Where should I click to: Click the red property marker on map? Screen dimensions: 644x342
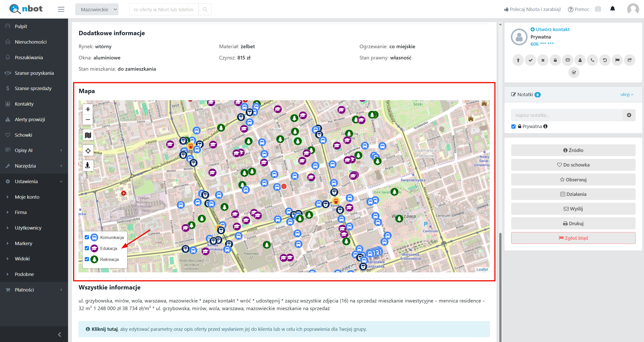284,186
